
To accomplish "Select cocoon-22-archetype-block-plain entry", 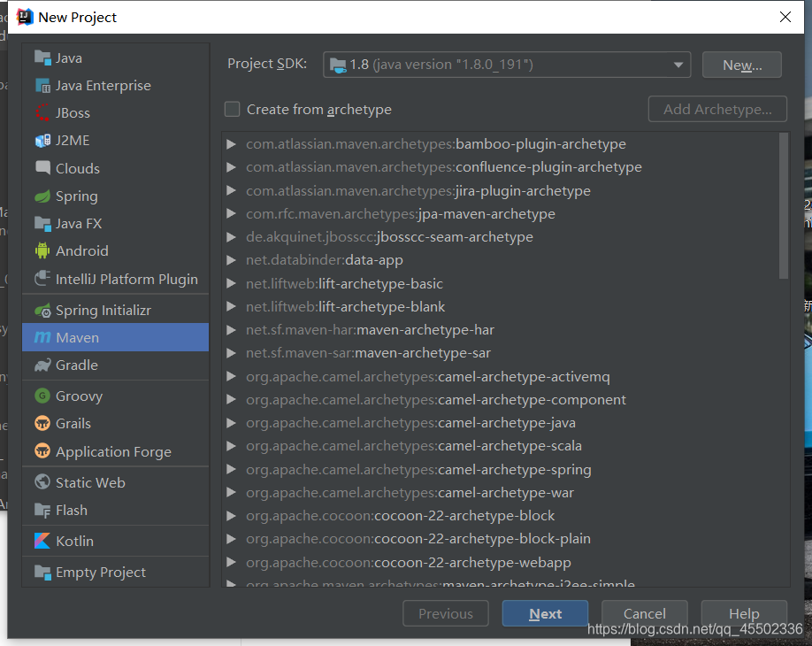I will (417, 538).
